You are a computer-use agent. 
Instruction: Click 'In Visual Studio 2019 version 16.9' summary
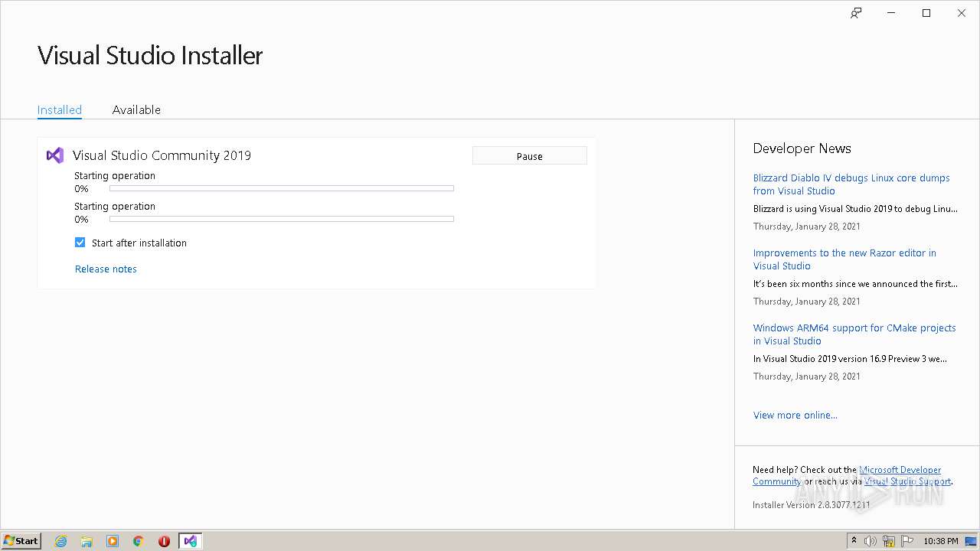point(850,358)
